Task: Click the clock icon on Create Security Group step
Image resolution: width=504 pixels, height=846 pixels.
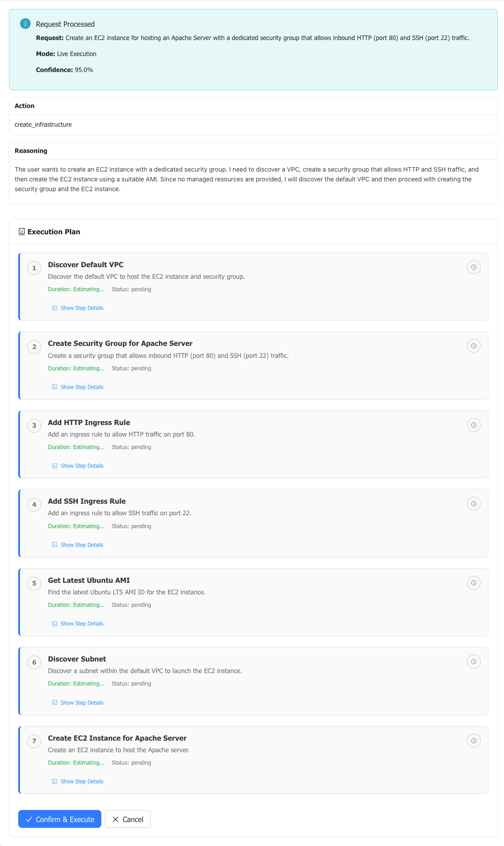Action: (x=474, y=346)
